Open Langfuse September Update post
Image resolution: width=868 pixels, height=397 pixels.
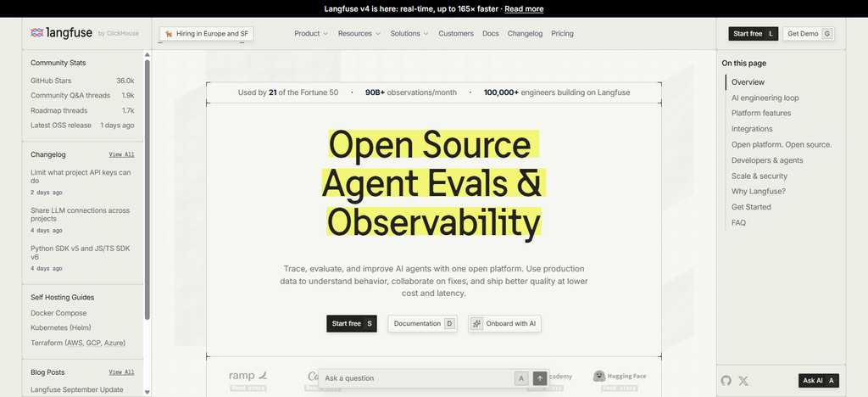click(77, 389)
